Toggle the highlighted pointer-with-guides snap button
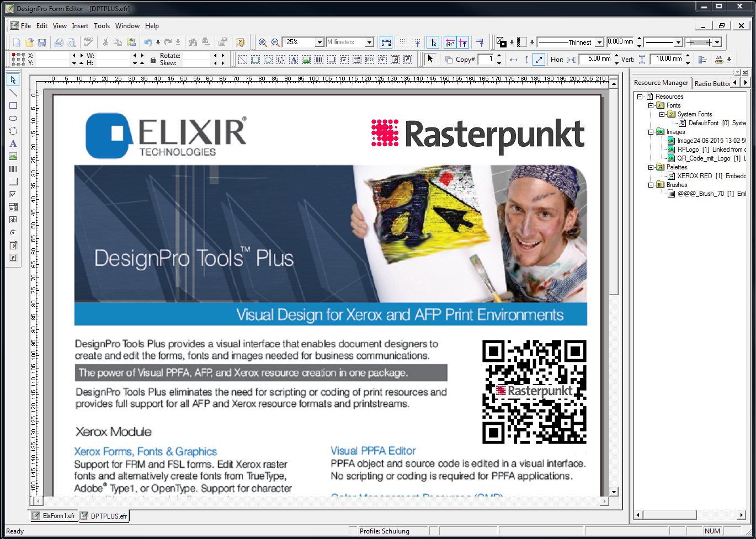The width and height of the screenshot is (756, 539). coord(434,42)
